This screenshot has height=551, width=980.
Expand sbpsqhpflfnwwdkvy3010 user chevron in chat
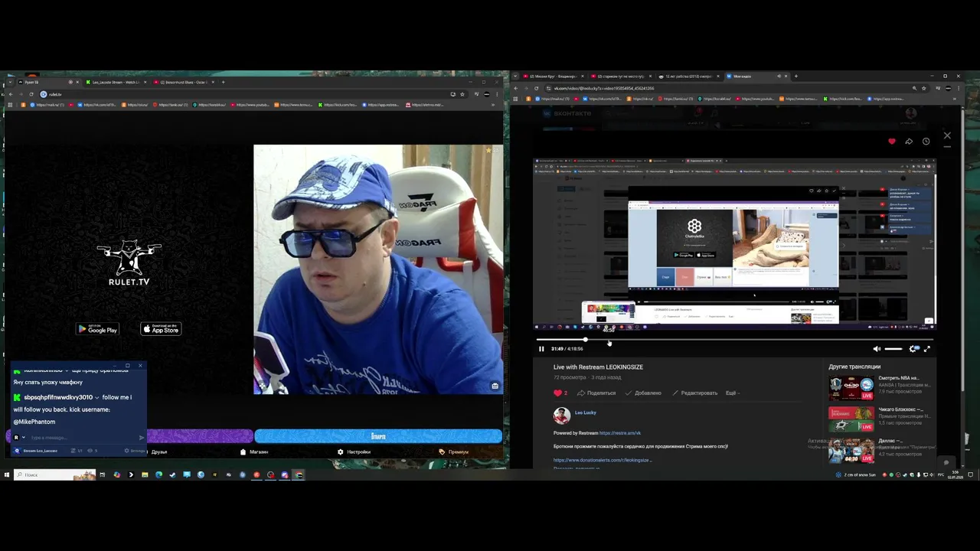click(97, 398)
